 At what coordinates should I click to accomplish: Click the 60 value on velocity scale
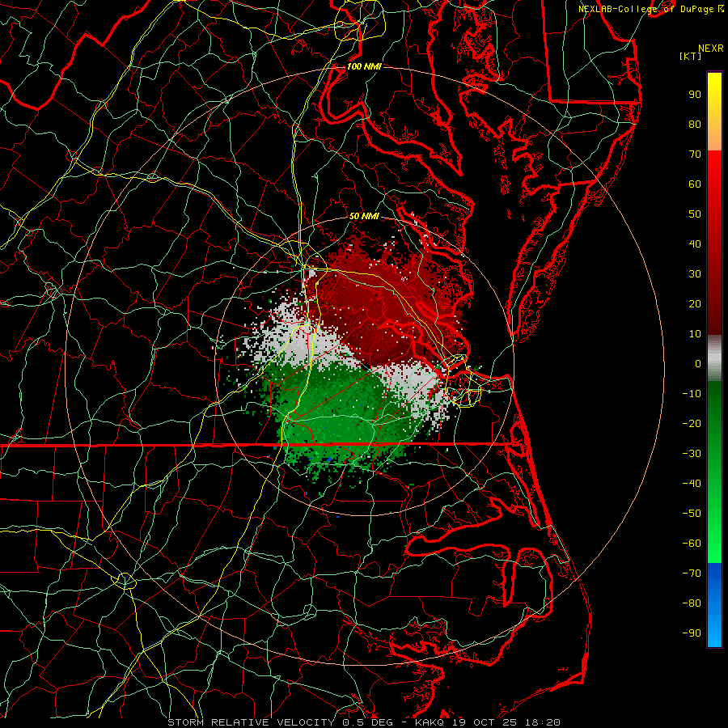click(695, 184)
